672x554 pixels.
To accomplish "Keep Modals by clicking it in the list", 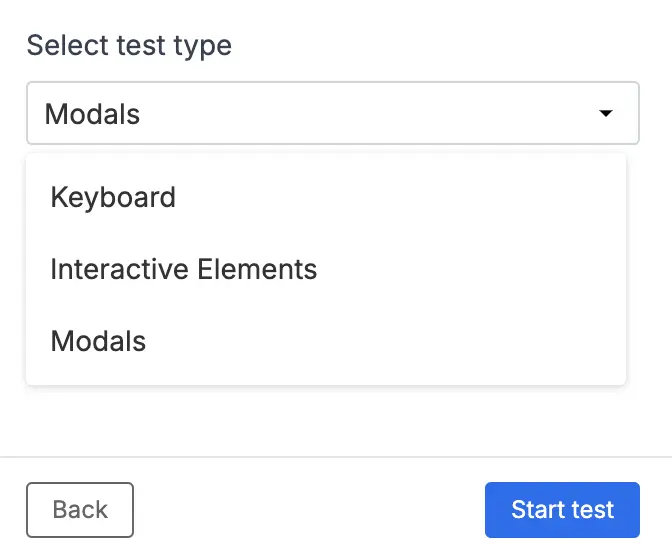I will (98, 341).
